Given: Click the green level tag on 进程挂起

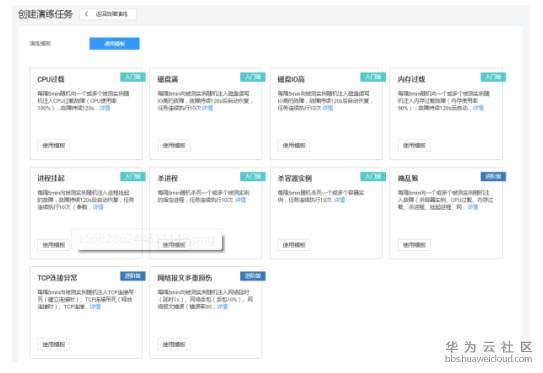Looking at the screenshot, I should click(133, 176).
